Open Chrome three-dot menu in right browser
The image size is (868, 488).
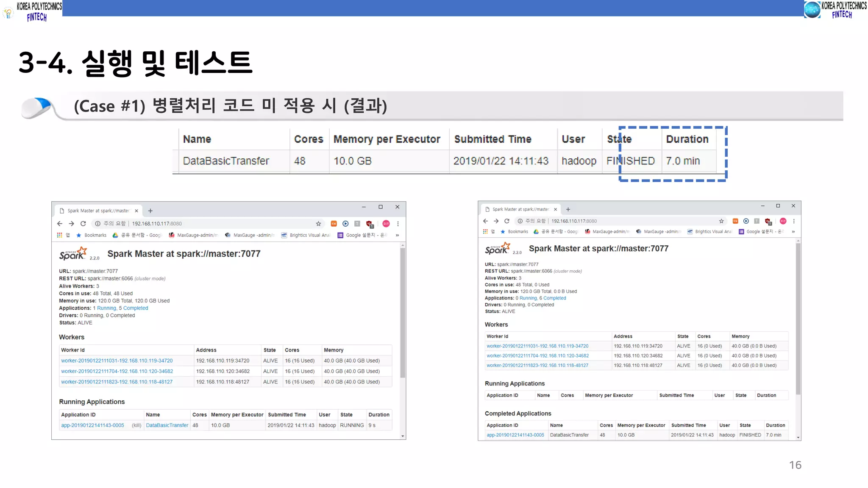[794, 221]
